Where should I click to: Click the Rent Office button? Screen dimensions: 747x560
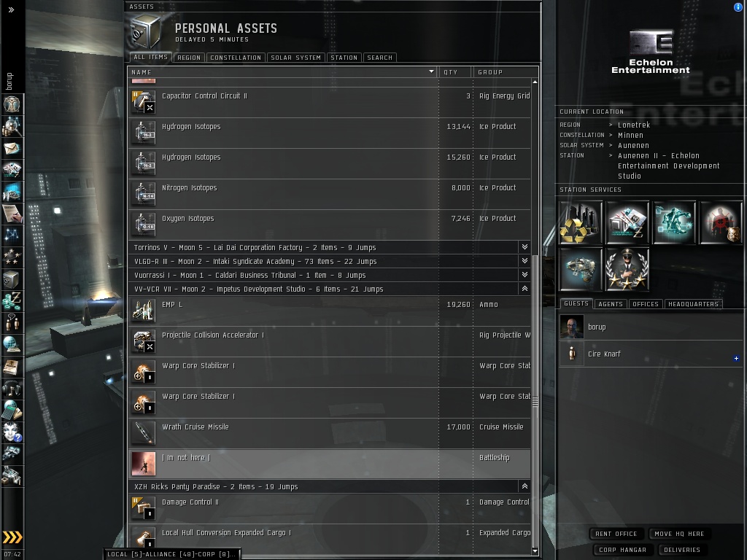616,534
